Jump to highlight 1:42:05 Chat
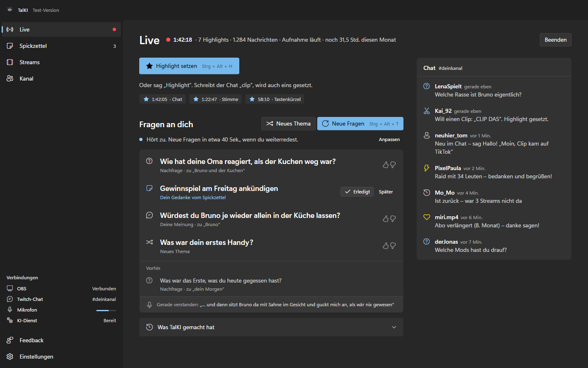 163,99
